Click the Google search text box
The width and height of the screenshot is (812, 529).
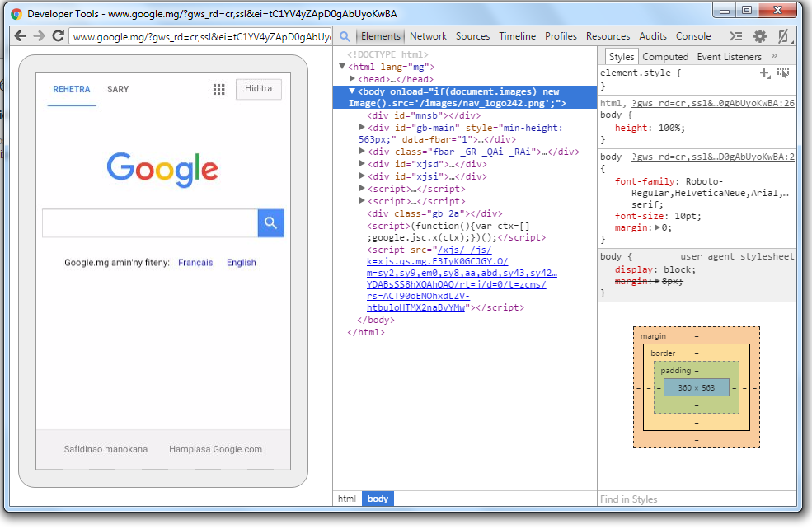(x=150, y=223)
